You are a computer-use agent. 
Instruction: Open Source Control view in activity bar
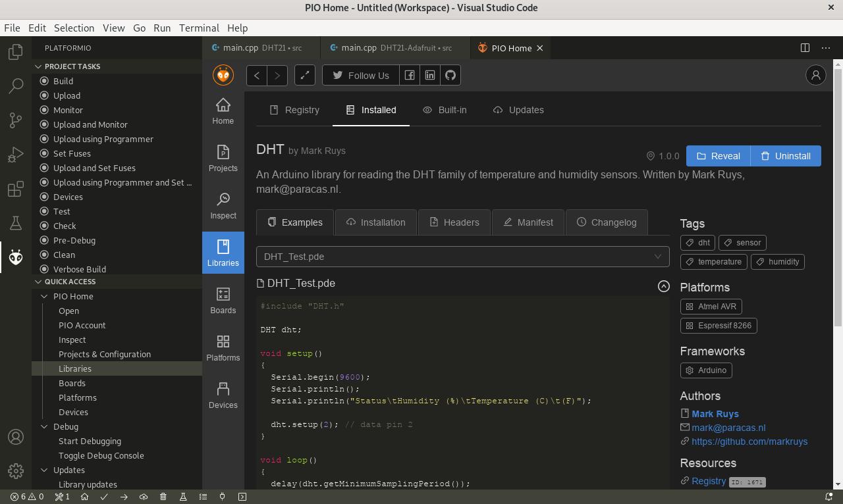[x=16, y=120]
